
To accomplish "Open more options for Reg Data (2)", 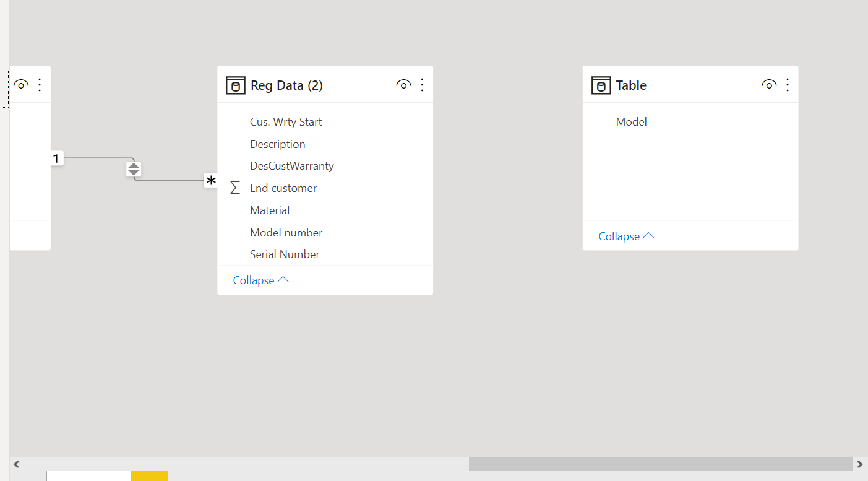I will (x=422, y=85).
